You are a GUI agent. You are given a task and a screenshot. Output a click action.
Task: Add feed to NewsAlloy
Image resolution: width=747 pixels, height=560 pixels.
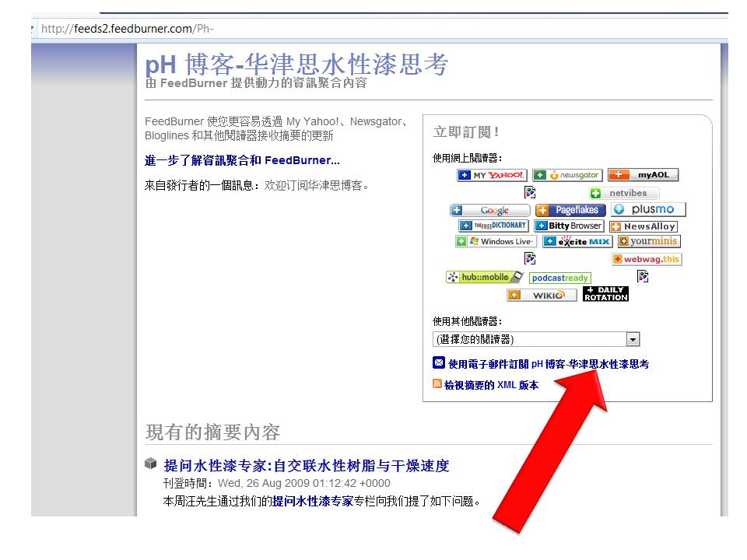pos(644,226)
